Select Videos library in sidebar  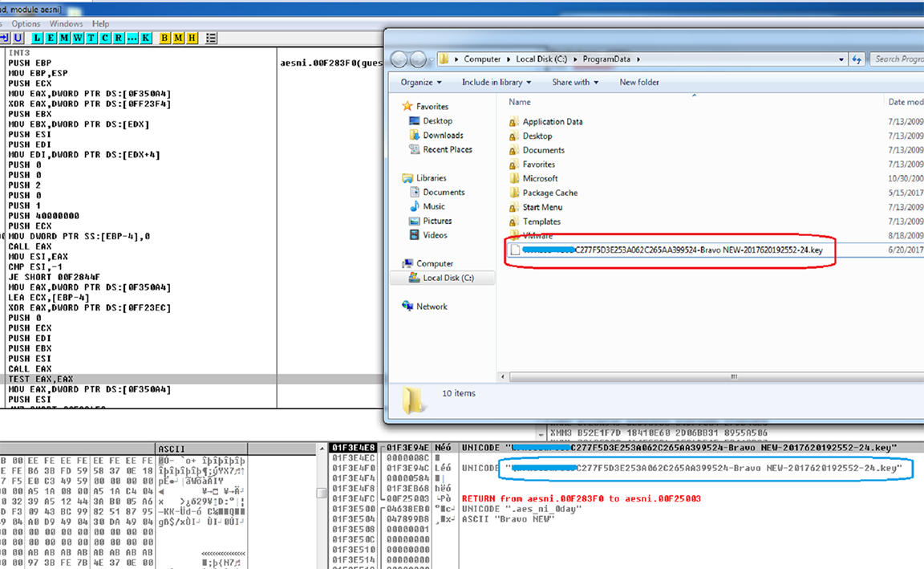click(434, 234)
